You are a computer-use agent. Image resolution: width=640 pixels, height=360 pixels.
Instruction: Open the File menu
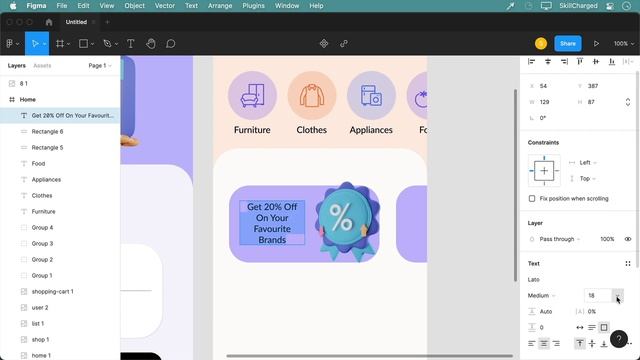tap(62, 6)
